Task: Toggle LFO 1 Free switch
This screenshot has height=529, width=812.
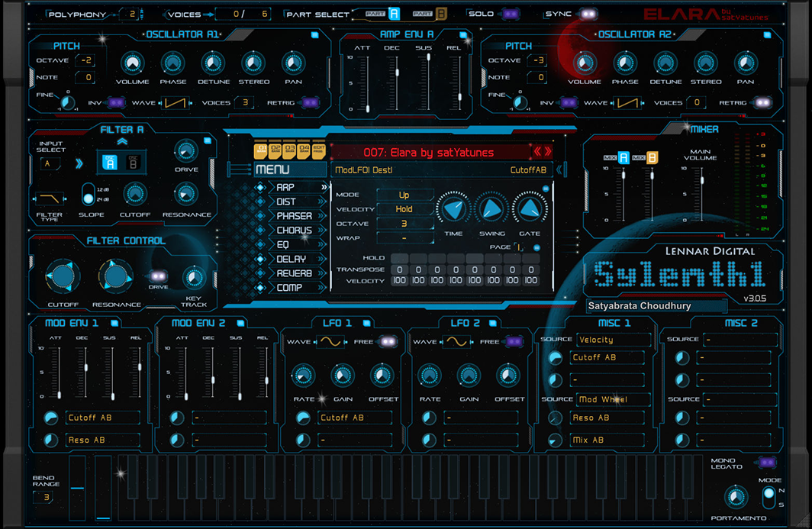Action: click(x=388, y=341)
